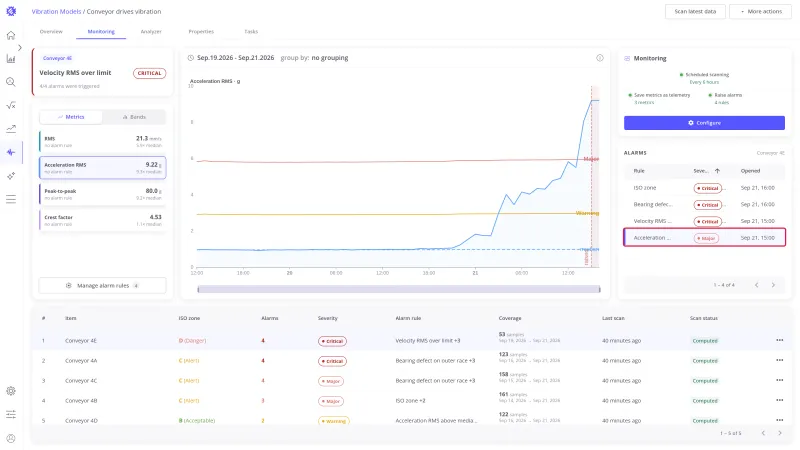Go to previous page of items table
Image resolution: width=800 pixels, height=450 pixels.
pyautogui.click(x=763, y=433)
